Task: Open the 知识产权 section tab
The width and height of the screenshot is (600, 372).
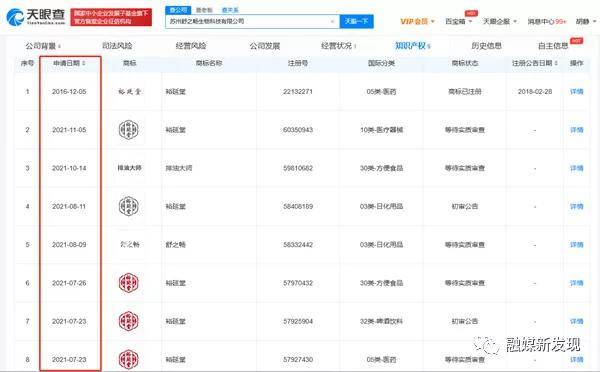Action: click(x=412, y=46)
